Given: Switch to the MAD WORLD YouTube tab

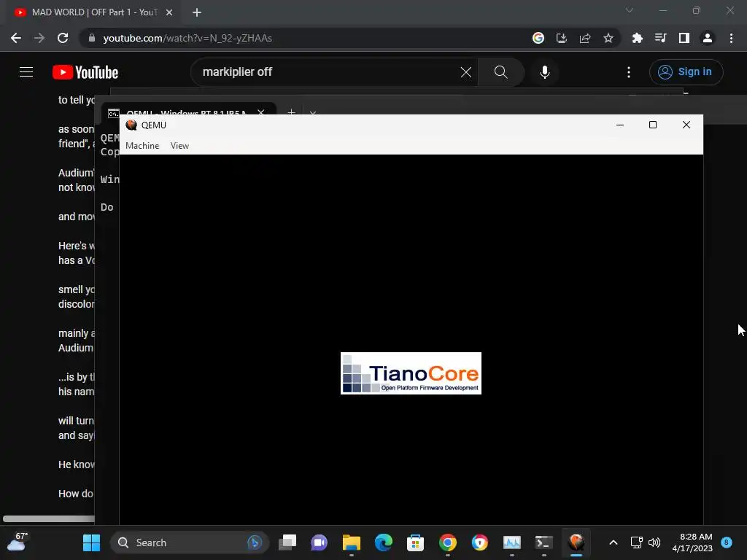Looking at the screenshot, I should pyautogui.click(x=93, y=12).
